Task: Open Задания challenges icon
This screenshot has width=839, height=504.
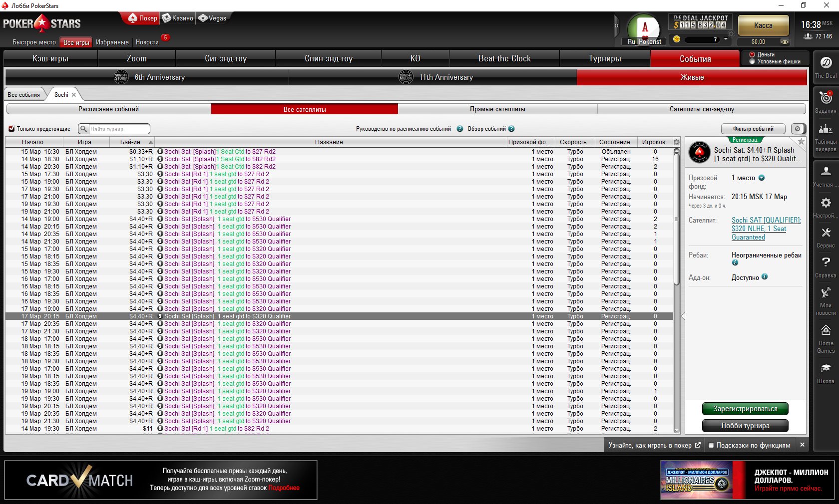Action: click(826, 102)
